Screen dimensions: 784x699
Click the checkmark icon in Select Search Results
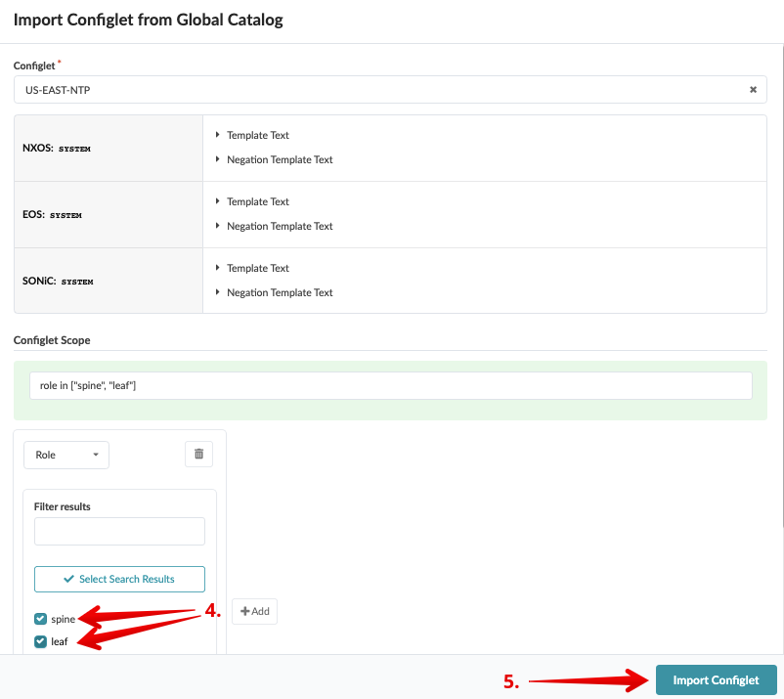pyautogui.click(x=67, y=579)
